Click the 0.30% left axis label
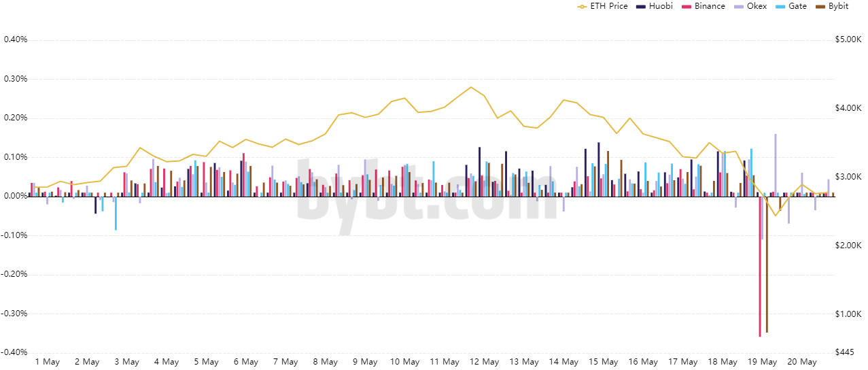 click(x=16, y=79)
